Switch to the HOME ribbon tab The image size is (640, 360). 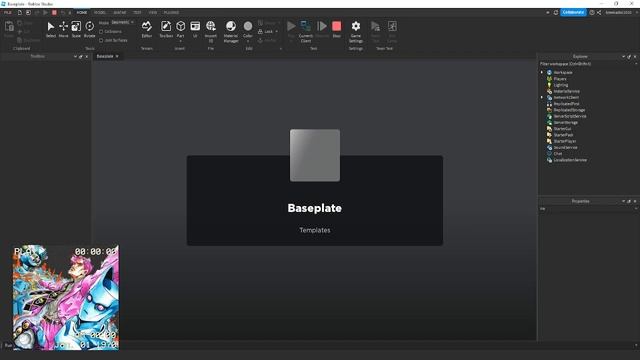click(82, 13)
